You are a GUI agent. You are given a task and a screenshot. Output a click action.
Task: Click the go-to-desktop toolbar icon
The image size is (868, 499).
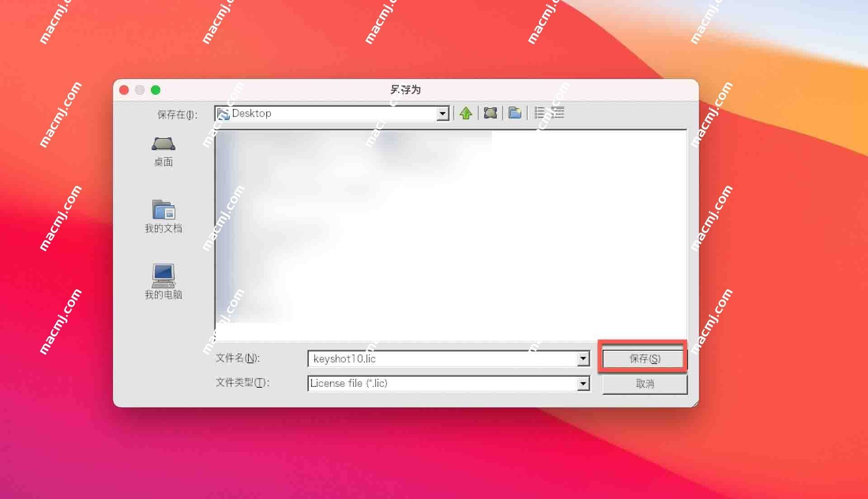pyautogui.click(x=491, y=113)
